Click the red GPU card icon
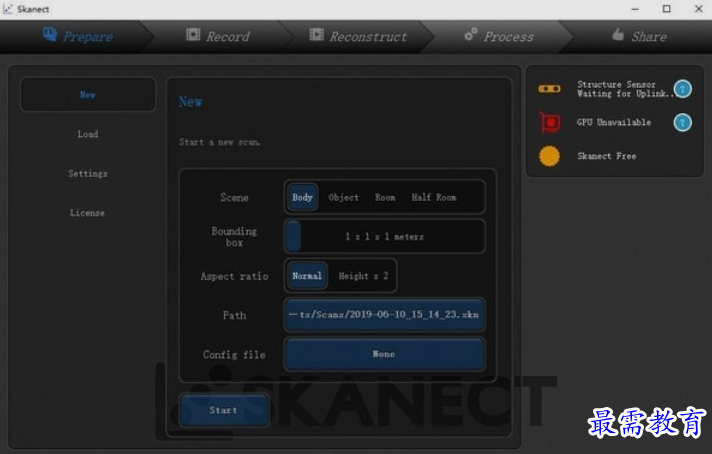 click(x=550, y=122)
